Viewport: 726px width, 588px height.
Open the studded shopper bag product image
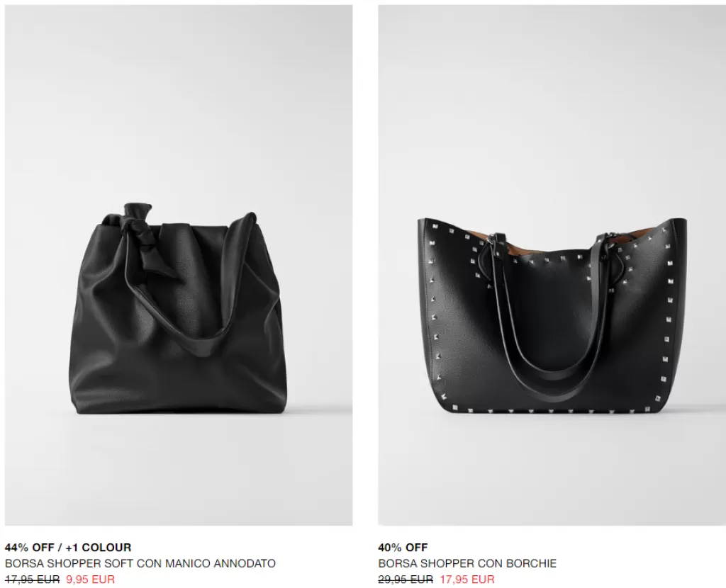click(x=552, y=265)
